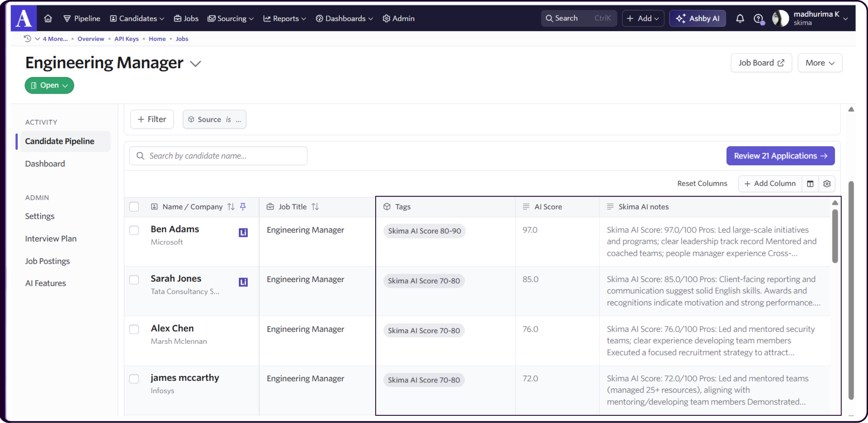Click the Job Title briefcase icon
This screenshot has width=868, height=423.
coord(270,207)
